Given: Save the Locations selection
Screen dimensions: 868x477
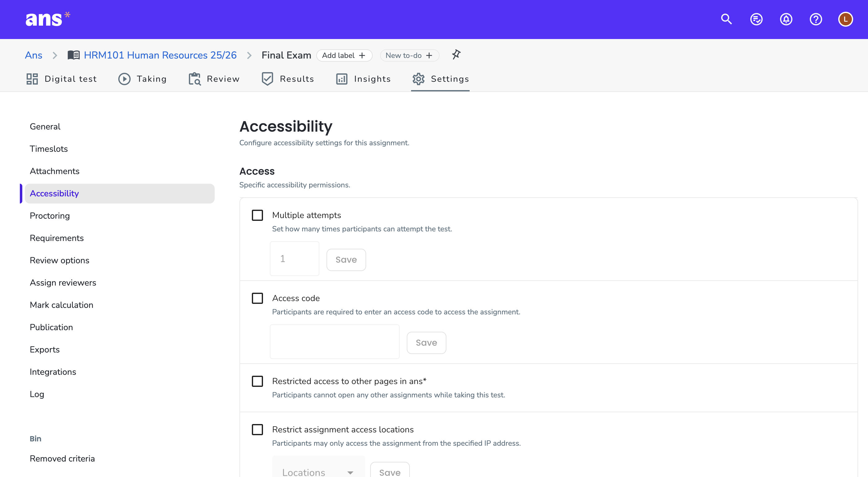Looking at the screenshot, I should click(x=390, y=470).
